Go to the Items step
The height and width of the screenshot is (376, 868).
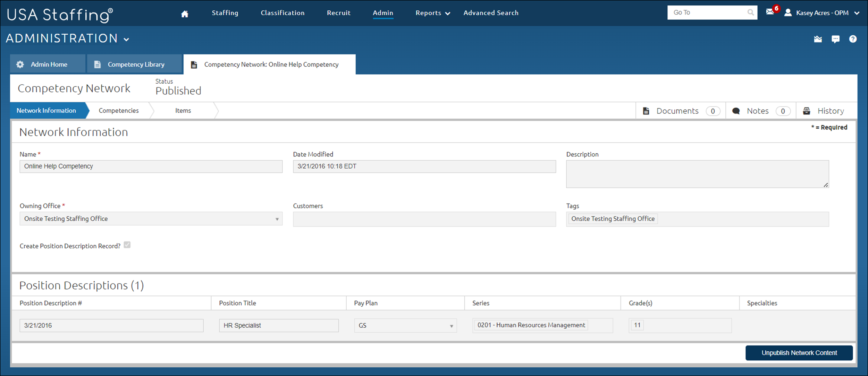tap(183, 111)
